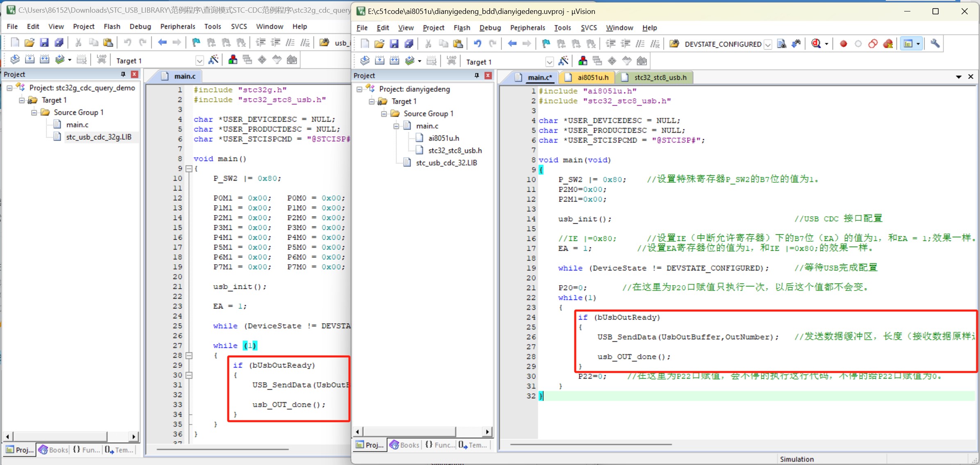Rebuild all icon in dianyigedeng build toolbar

394,61
